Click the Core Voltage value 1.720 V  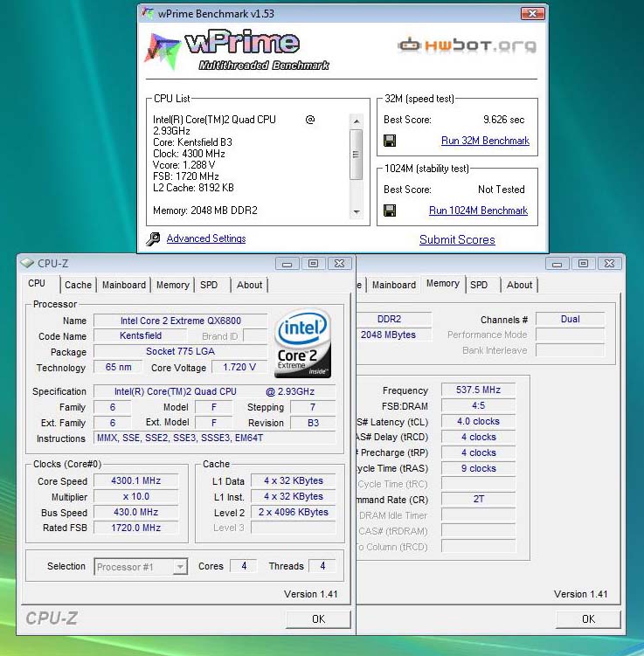tap(239, 368)
